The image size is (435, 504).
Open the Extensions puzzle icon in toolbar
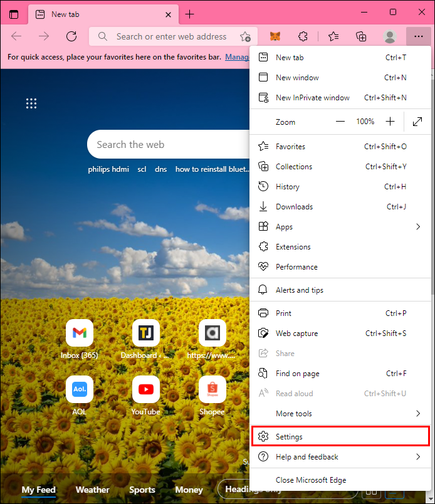(x=303, y=36)
